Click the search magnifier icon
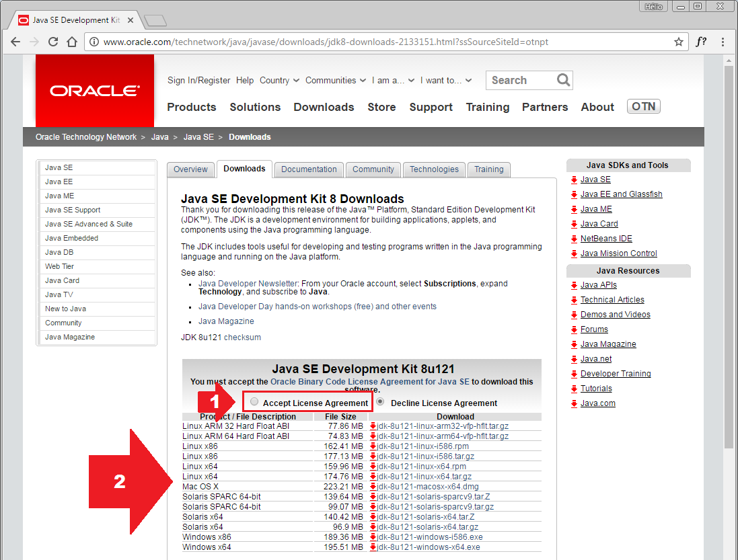This screenshot has width=738, height=560. pos(563,80)
